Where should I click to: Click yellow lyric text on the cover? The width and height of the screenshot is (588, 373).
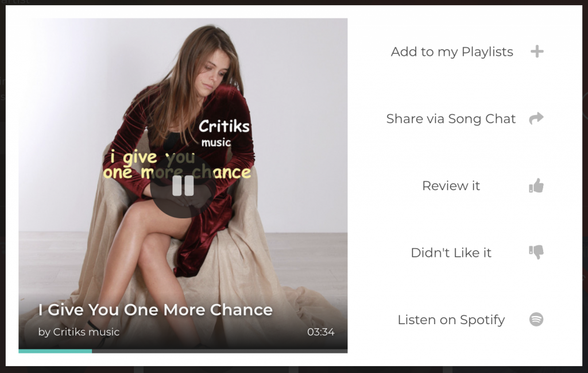177,165
